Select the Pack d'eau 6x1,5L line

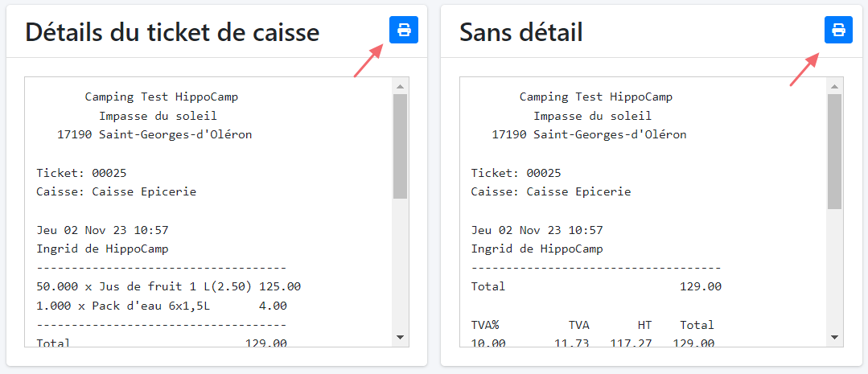tap(162, 306)
